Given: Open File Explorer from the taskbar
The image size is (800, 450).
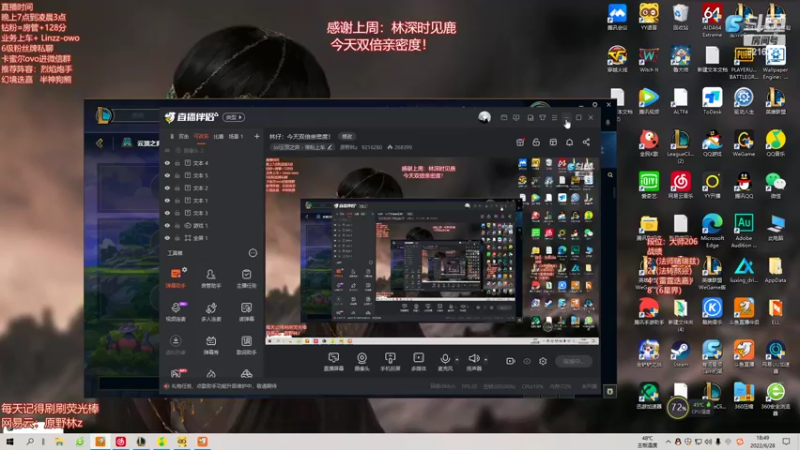Looking at the screenshot, I should (59, 442).
